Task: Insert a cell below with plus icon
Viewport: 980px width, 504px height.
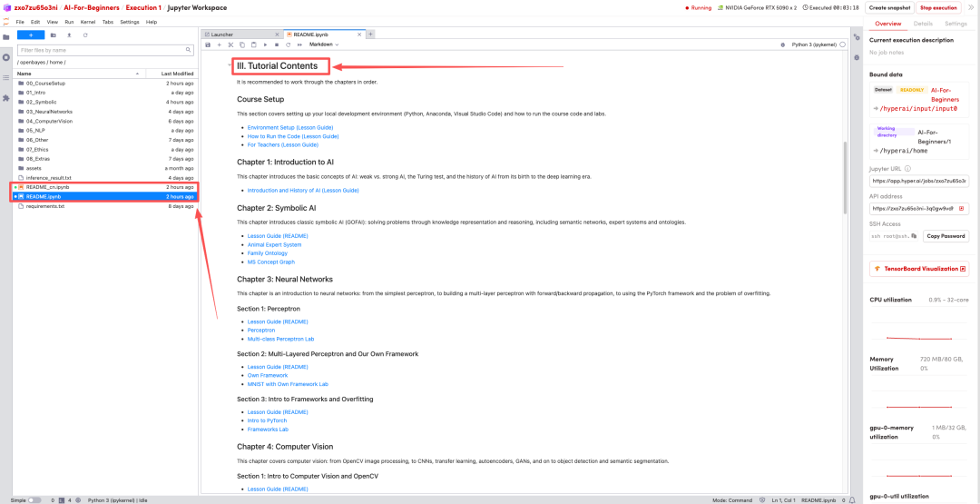Action: pos(220,45)
